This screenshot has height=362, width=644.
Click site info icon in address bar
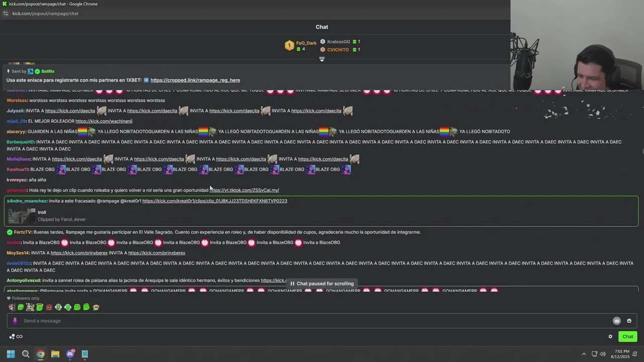tap(6, 14)
